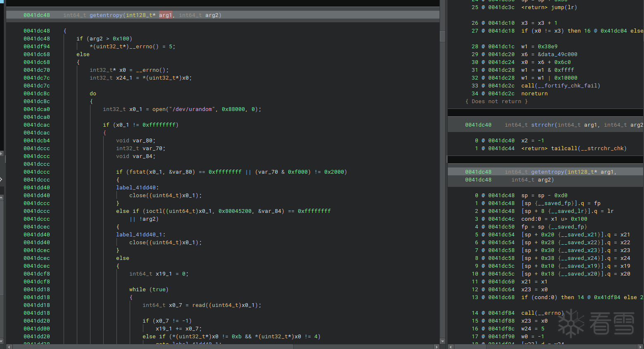The width and height of the screenshot is (644, 349).
Task: Click the decompiler pane horizontal scroll-right arrow
Action: coord(437,347)
